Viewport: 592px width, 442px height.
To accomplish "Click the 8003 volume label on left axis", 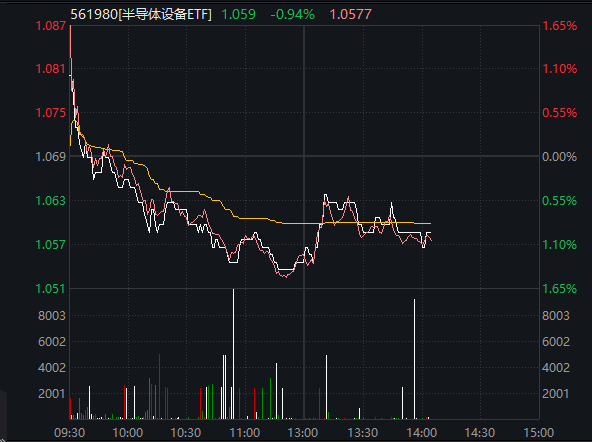I will 52,315.
